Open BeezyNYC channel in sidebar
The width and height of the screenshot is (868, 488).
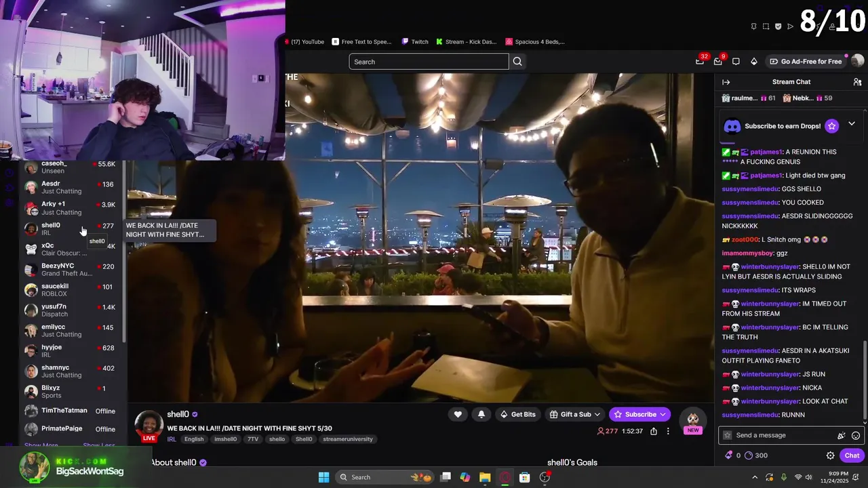pyautogui.click(x=71, y=269)
